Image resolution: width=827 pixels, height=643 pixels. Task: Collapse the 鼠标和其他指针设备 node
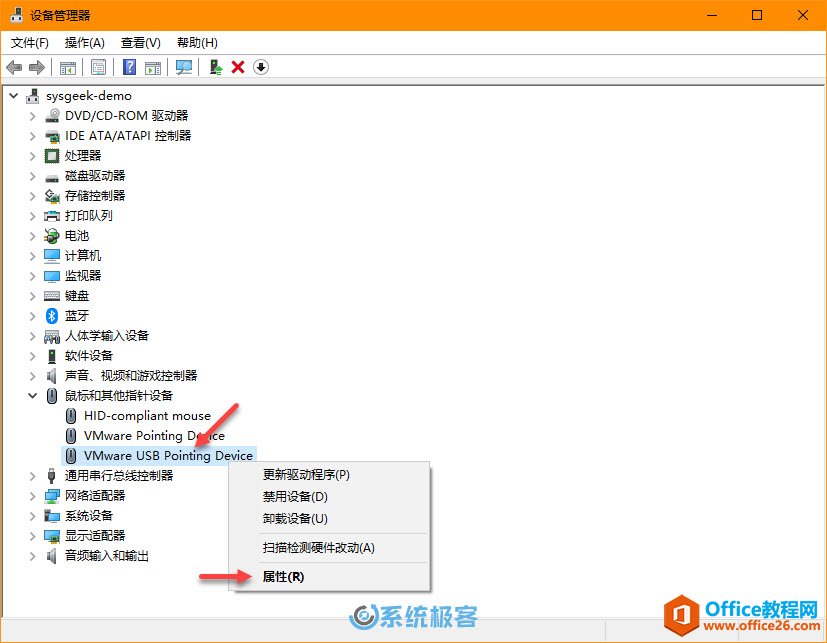33,396
